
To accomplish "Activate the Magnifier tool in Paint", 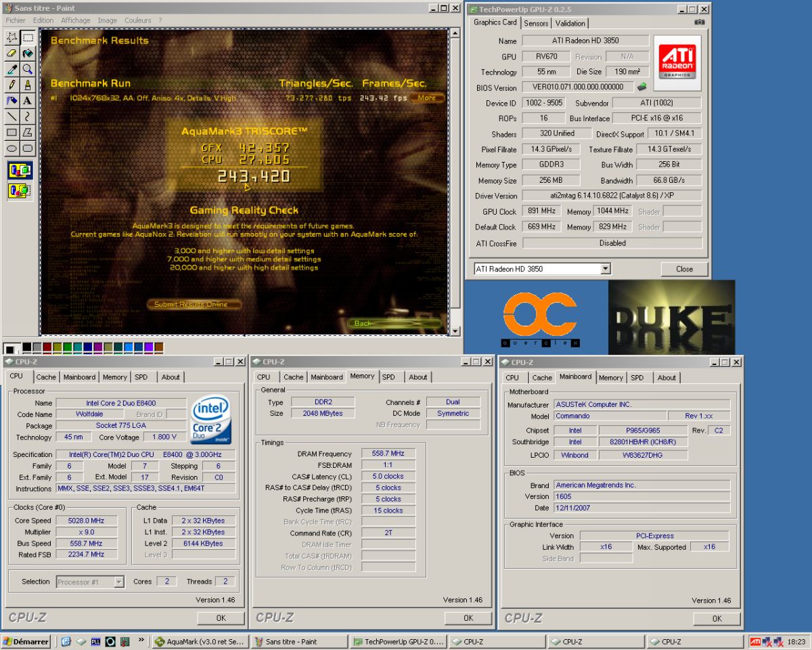I will pos(28,69).
